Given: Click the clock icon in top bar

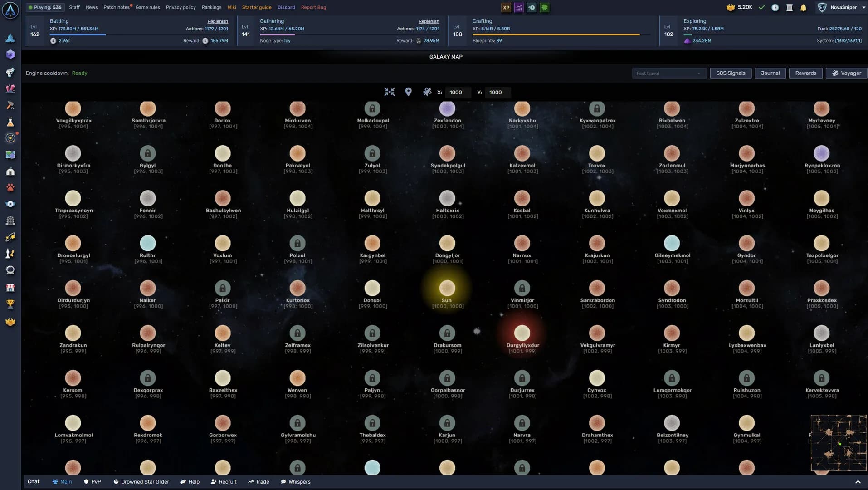Looking at the screenshot, I should tap(775, 7).
